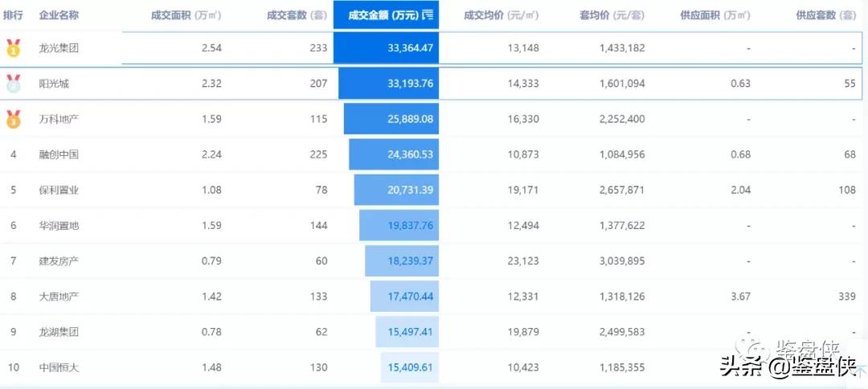
Task: Sort by 套均价 column header
Action: pos(612,15)
